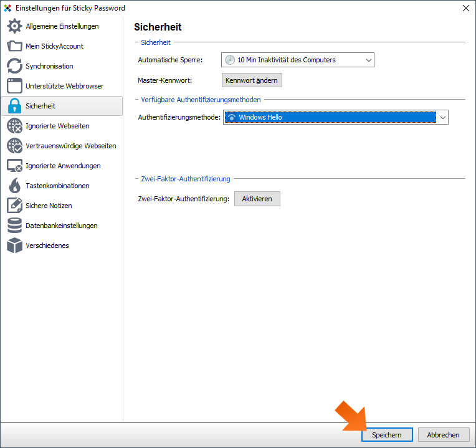476x448 pixels.
Task: Open the Authentifizierungsmethode dropdown arrow
Action: tap(442, 118)
